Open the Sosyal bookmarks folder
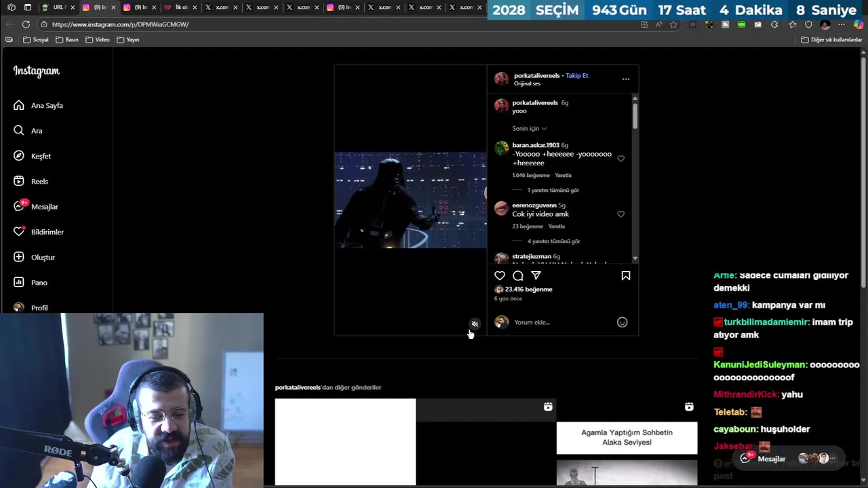Image resolution: width=868 pixels, height=488 pixels. pyautogui.click(x=36, y=40)
